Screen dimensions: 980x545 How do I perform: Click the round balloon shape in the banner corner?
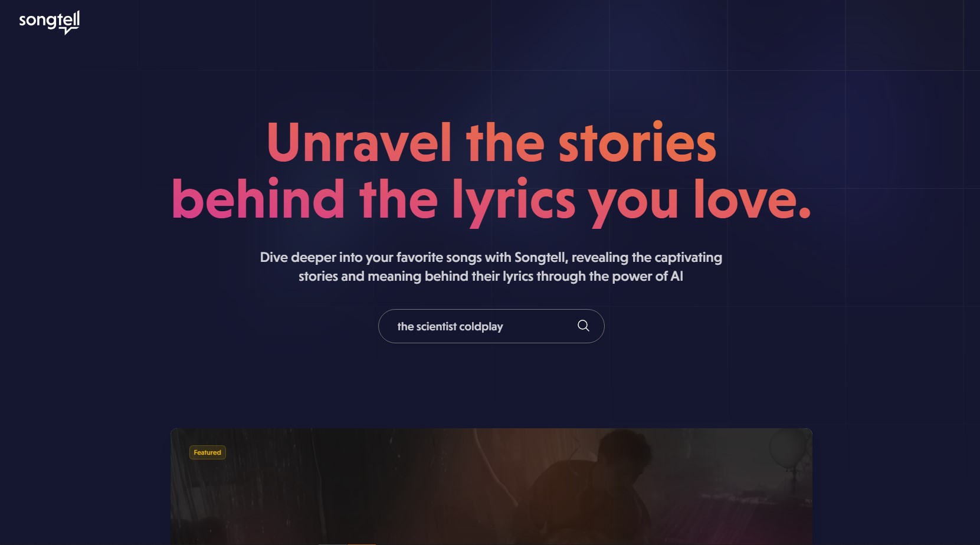click(788, 449)
